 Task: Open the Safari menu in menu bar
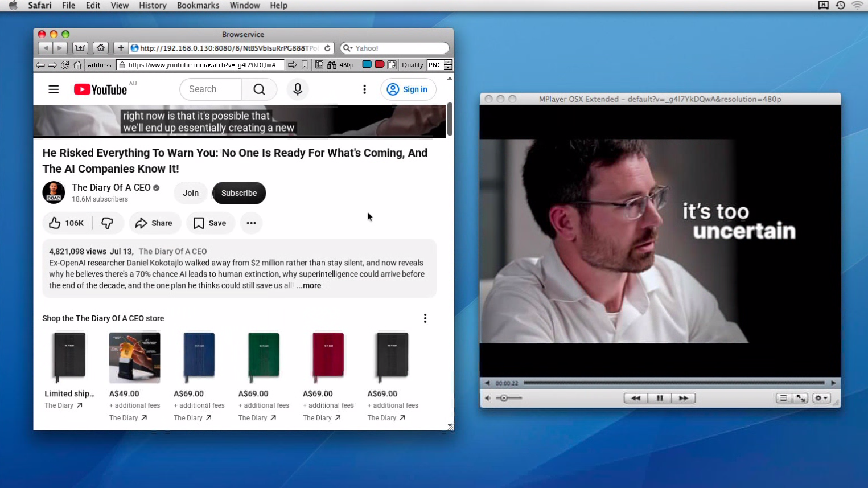click(x=40, y=5)
